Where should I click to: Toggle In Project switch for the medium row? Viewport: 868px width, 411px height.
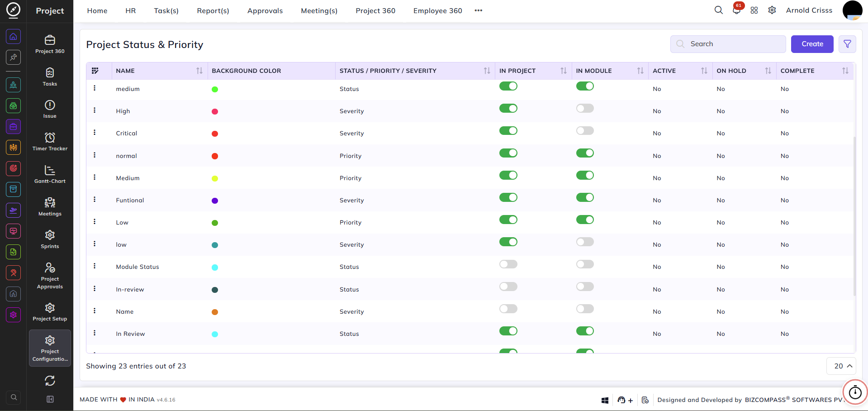tap(508, 86)
